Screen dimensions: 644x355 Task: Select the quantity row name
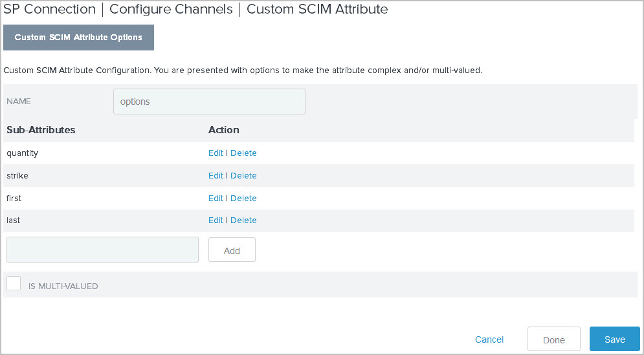pyautogui.click(x=22, y=153)
